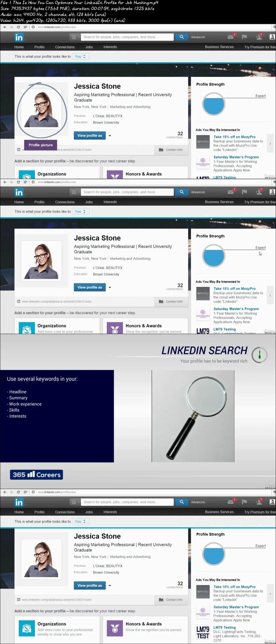Slide: click the green clock icon
Image resolution: width=276 pixels, height=644 pixels.
pos(260,355)
